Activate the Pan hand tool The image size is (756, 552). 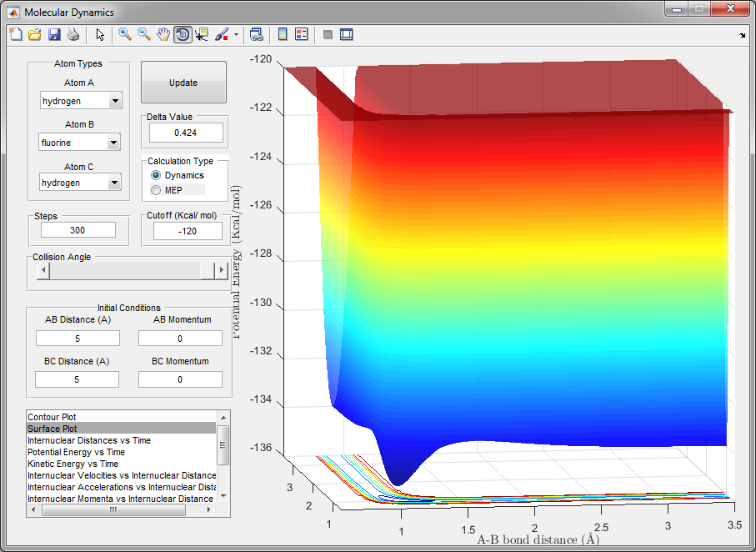163,35
